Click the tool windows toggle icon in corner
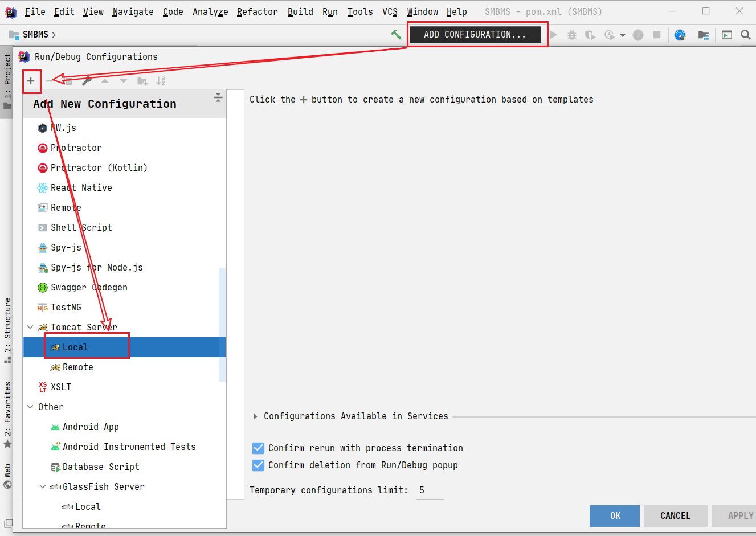The width and height of the screenshot is (756, 536). (7, 523)
